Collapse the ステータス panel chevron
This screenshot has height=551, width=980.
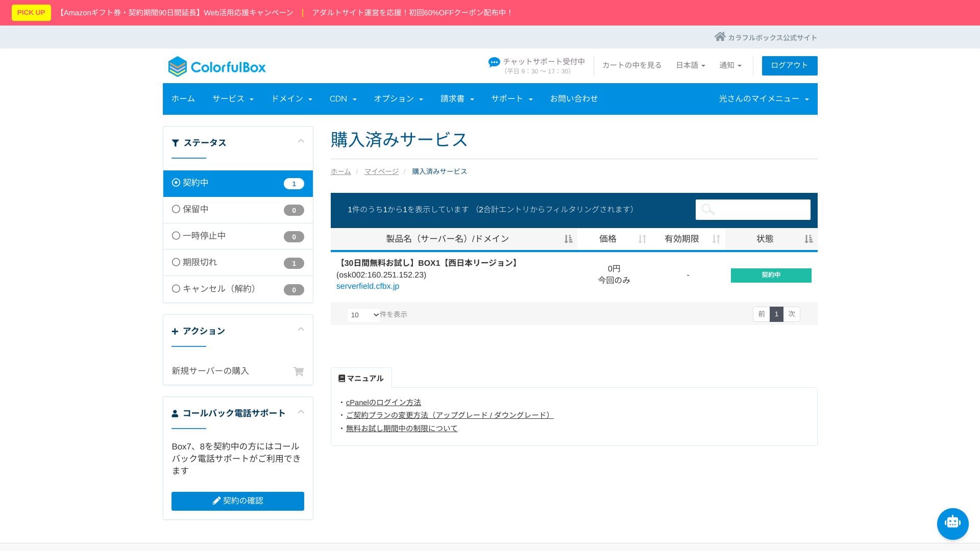coord(301,141)
